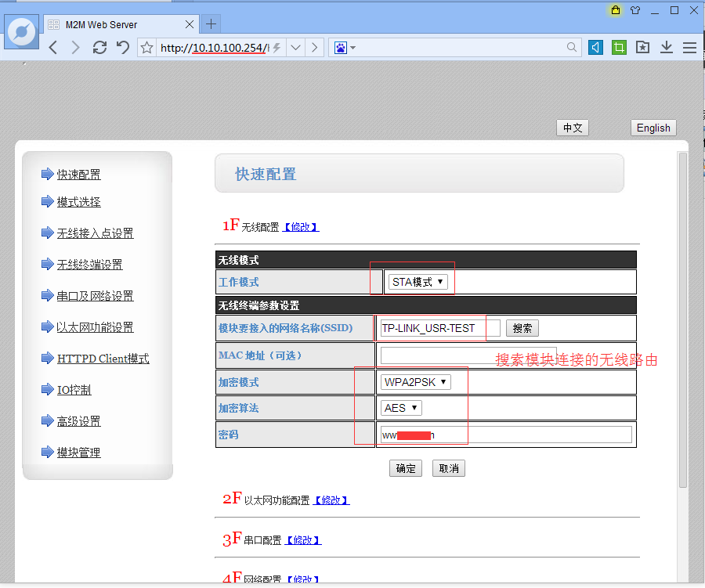Click the green screenshot crop icon
This screenshot has width=705, height=588.
[619, 48]
